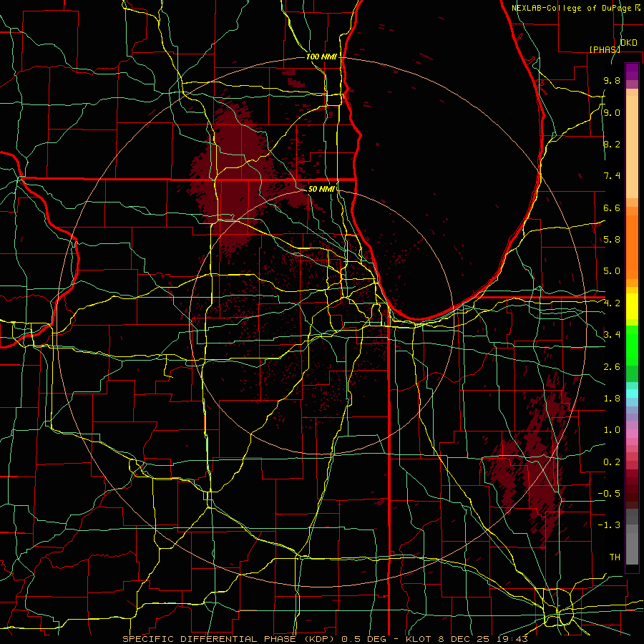644x644 pixels.
Task: Pick the yellow band of the color scale
Action: pyautogui.click(x=632, y=306)
